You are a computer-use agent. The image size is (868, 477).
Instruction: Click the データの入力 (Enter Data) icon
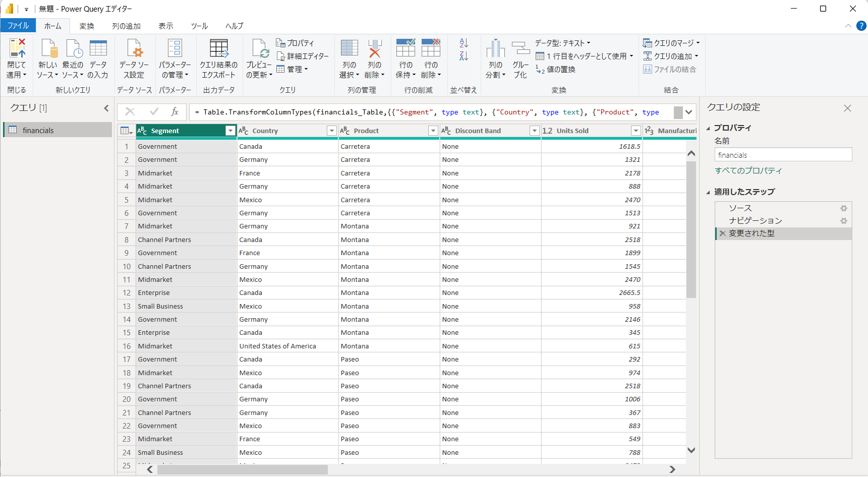pyautogui.click(x=98, y=48)
